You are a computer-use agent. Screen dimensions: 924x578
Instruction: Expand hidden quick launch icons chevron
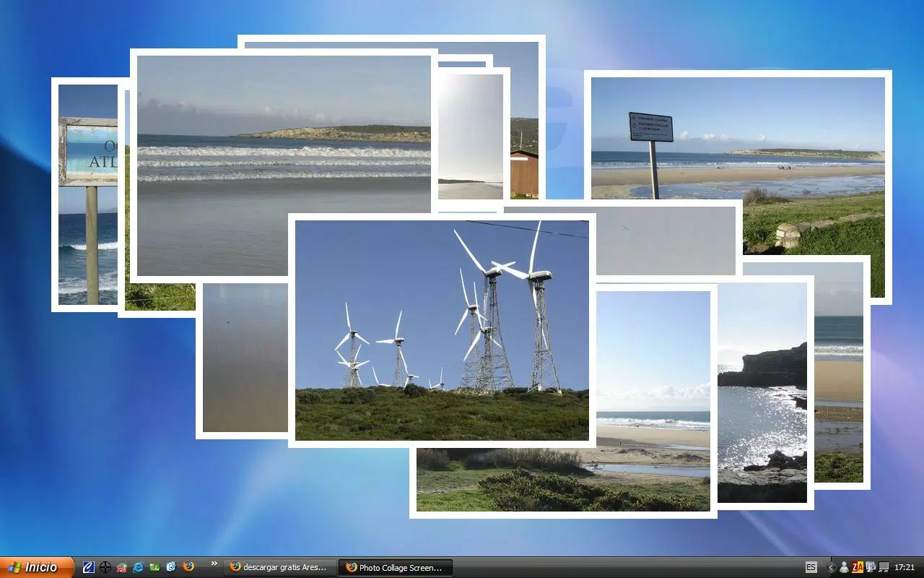pyautogui.click(x=214, y=564)
